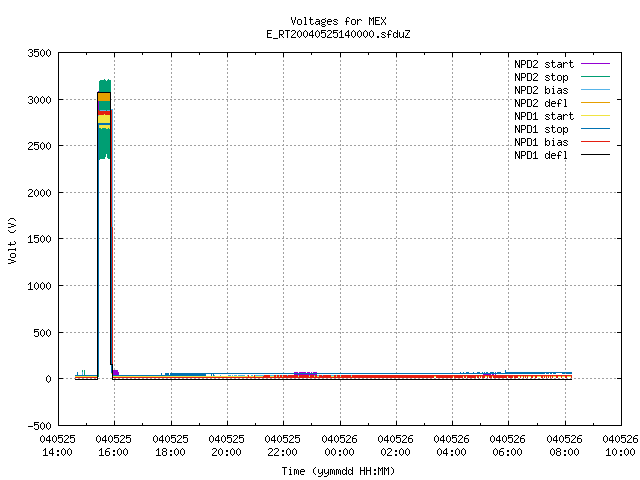The height and width of the screenshot is (480, 640).
Task: Click the -500 y-axis tick label
Action: click(40, 426)
